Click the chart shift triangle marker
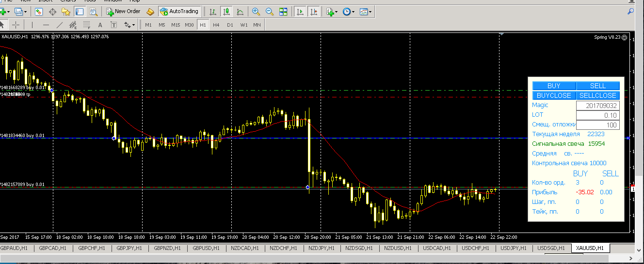Screen dimensions: 644x264 coord(501,34)
